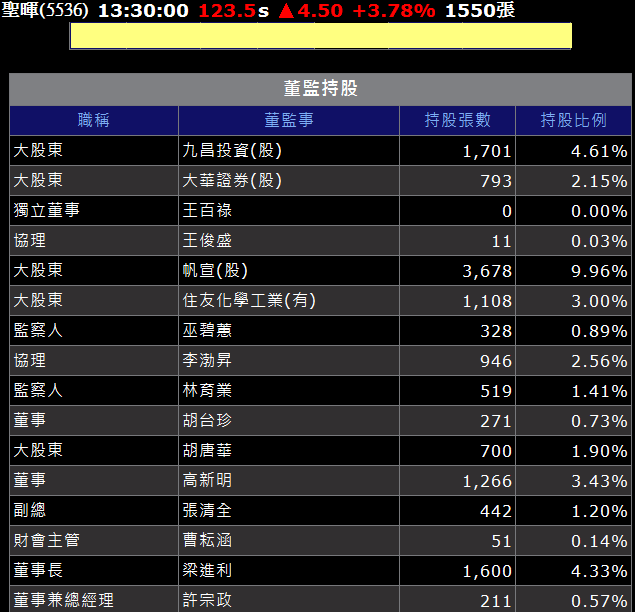Click the 328 shareholding value
The height and width of the screenshot is (612, 635).
(x=496, y=331)
